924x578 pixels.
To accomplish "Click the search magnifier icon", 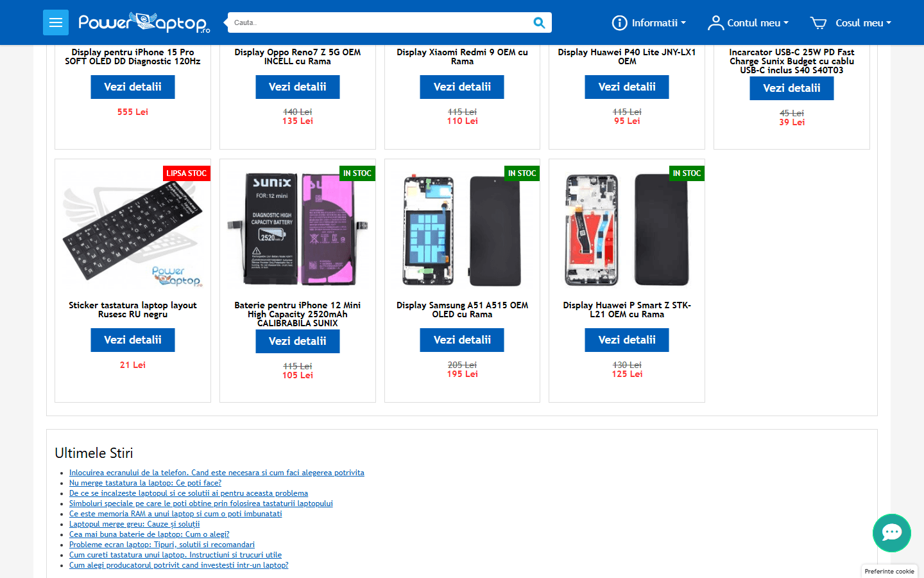I will tap(539, 22).
